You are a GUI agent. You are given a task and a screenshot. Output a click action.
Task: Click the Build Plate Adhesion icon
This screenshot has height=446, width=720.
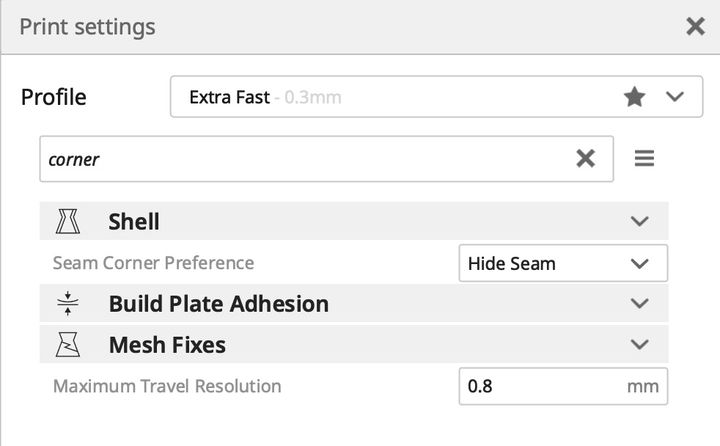tap(69, 303)
